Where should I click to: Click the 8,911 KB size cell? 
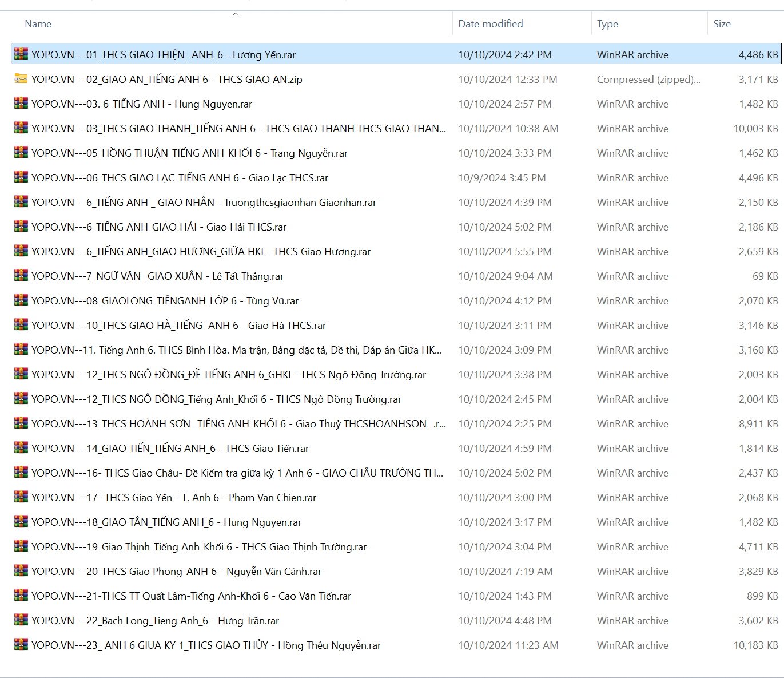click(x=758, y=424)
